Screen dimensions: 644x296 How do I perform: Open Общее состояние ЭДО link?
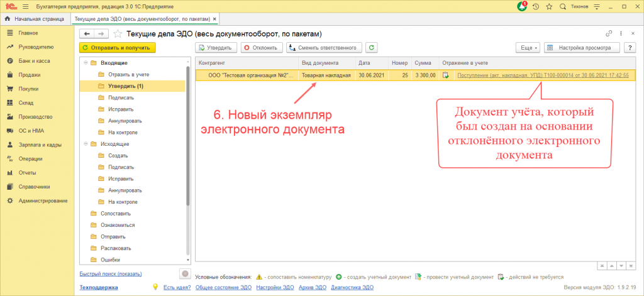[x=223, y=287]
